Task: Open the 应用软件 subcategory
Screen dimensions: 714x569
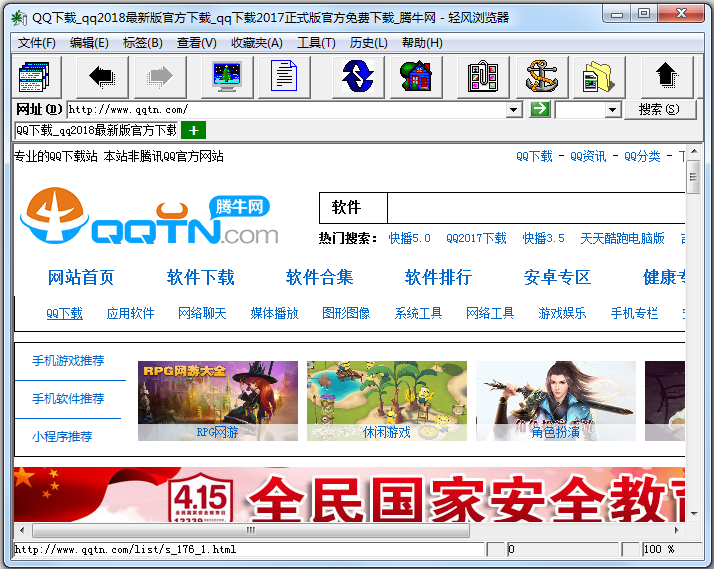Action: [x=130, y=313]
